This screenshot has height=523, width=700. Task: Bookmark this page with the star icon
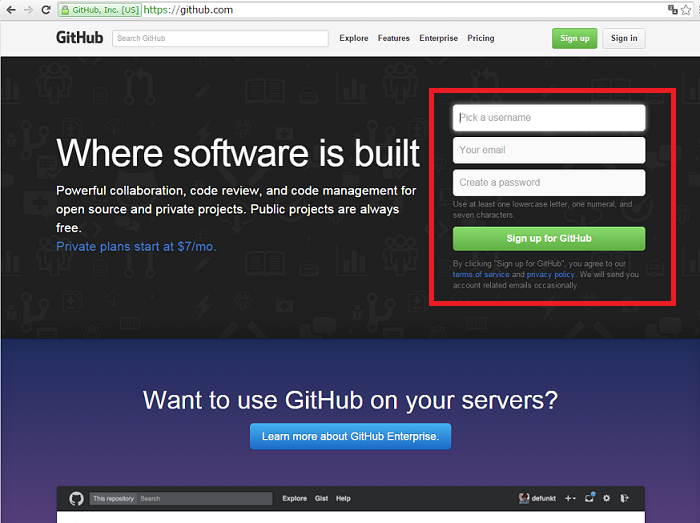tap(686, 10)
